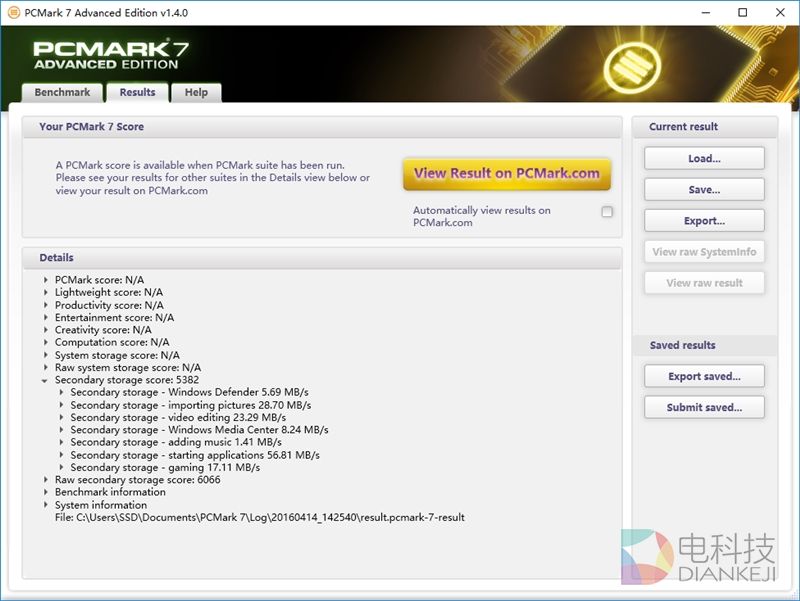
Task: Expand Secondary storage - gaming item
Action: pyautogui.click(x=61, y=467)
